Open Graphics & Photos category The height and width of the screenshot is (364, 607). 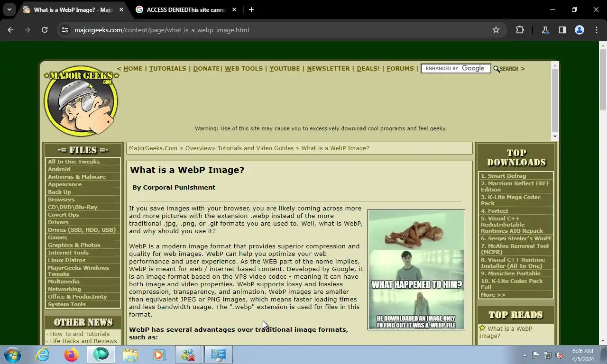(74, 245)
